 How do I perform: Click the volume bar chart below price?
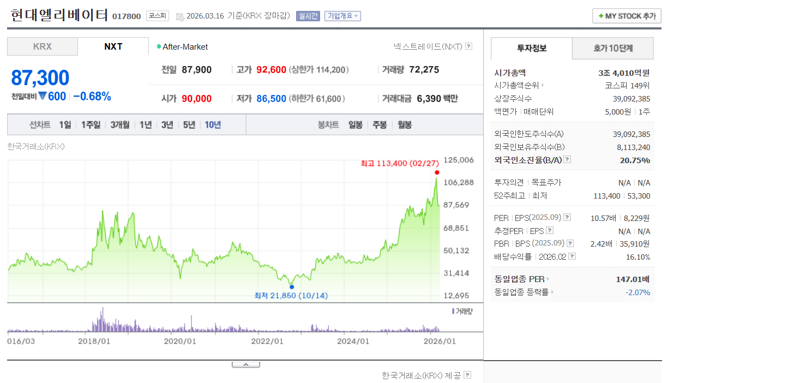pyautogui.click(x=223, y=320)
